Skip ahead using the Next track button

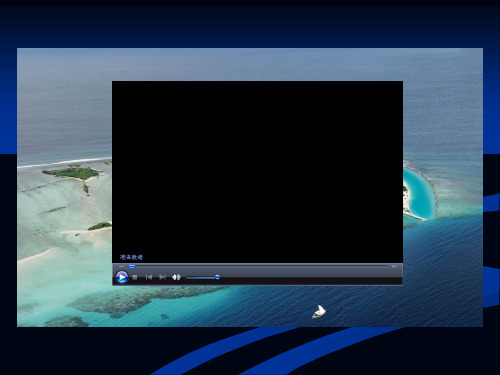pyautogui.click(x=162, y=277)
